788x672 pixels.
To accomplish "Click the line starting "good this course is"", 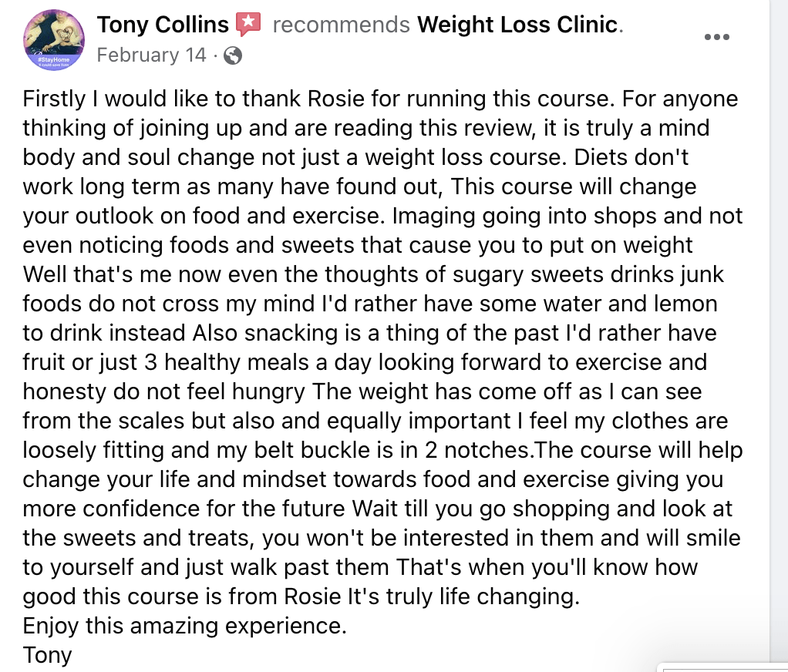I will [x=301, y=596].
